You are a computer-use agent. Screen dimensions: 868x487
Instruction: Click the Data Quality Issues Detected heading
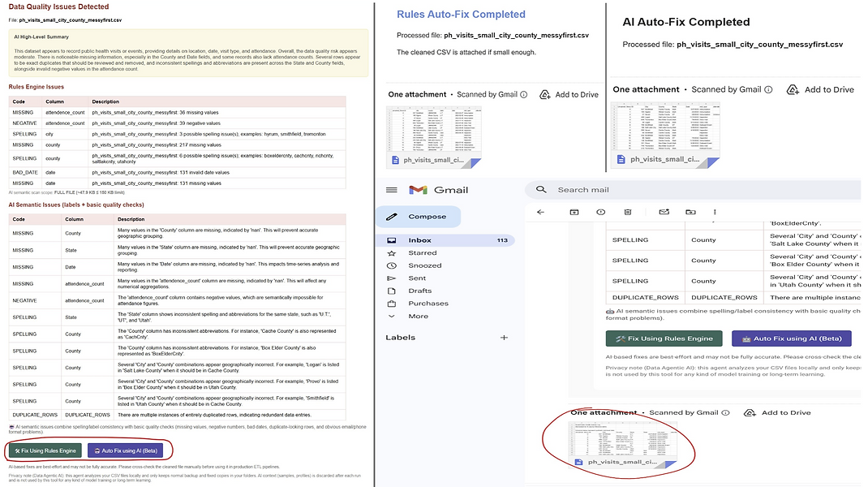click(x=58, y=6)
